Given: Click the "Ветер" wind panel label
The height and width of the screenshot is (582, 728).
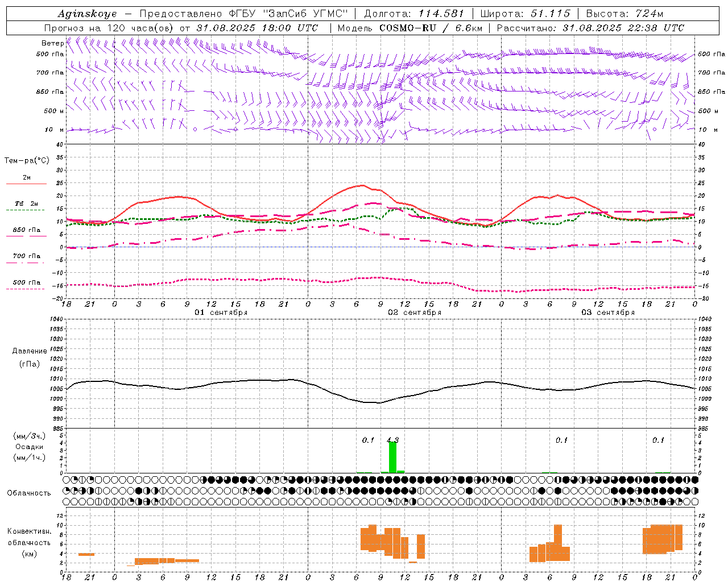Looking at the screenshot, I should (x=53, y=43).
